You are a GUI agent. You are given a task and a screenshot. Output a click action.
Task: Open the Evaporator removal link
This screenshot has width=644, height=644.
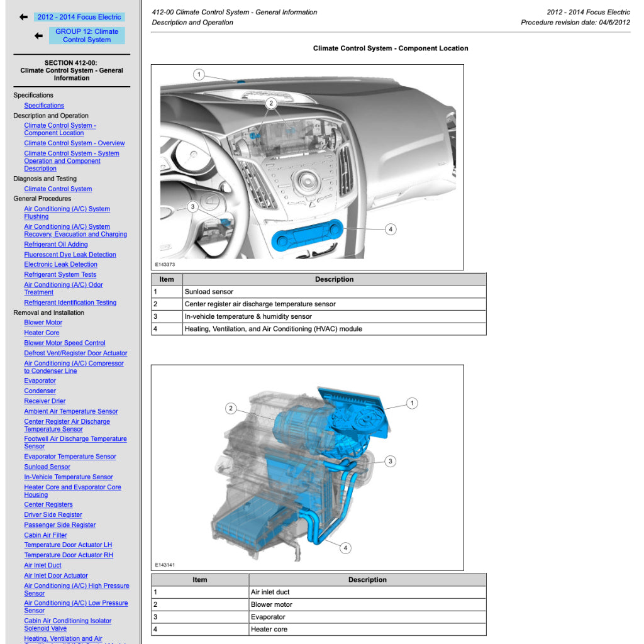pyautogui.click(x=40, y=381)
